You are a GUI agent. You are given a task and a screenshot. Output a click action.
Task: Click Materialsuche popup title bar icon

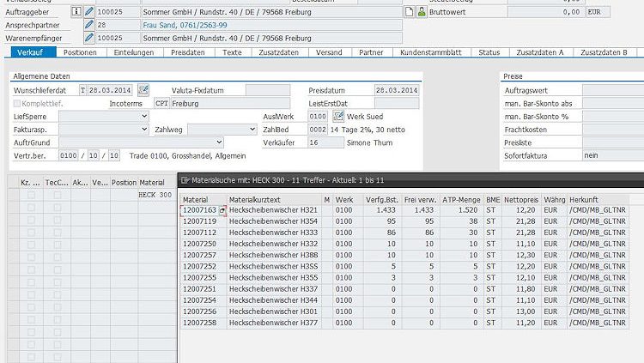click(185, 180)
